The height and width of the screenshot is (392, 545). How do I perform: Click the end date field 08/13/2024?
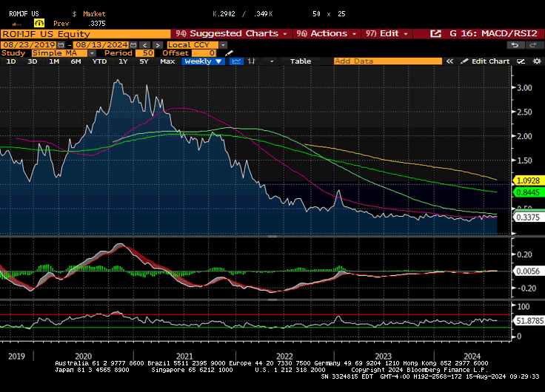[x=101, y=45]
